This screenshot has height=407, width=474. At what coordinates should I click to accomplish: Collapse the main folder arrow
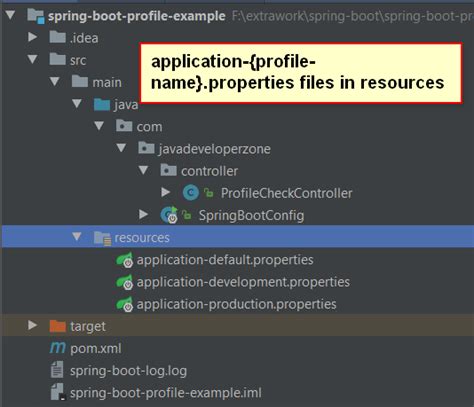[x=54, y=82]
